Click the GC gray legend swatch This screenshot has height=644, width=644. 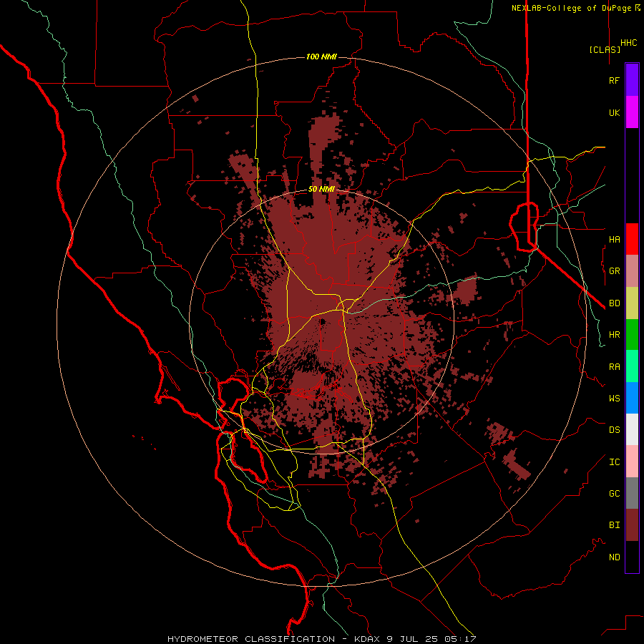[632, 493]
